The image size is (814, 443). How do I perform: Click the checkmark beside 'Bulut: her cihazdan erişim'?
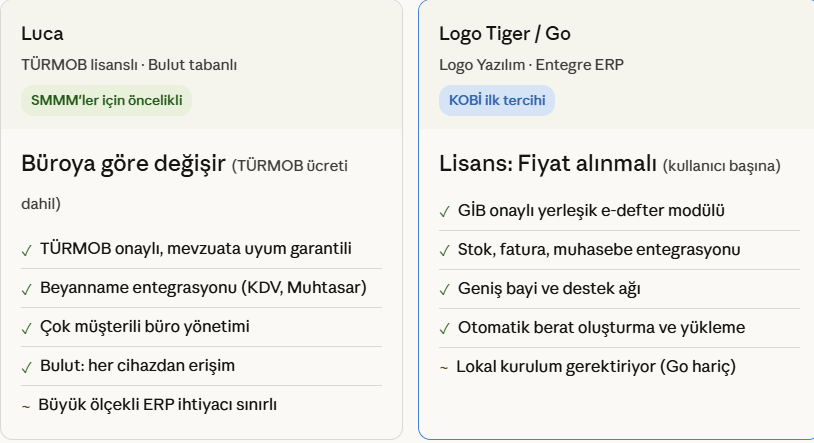(27, 366)
